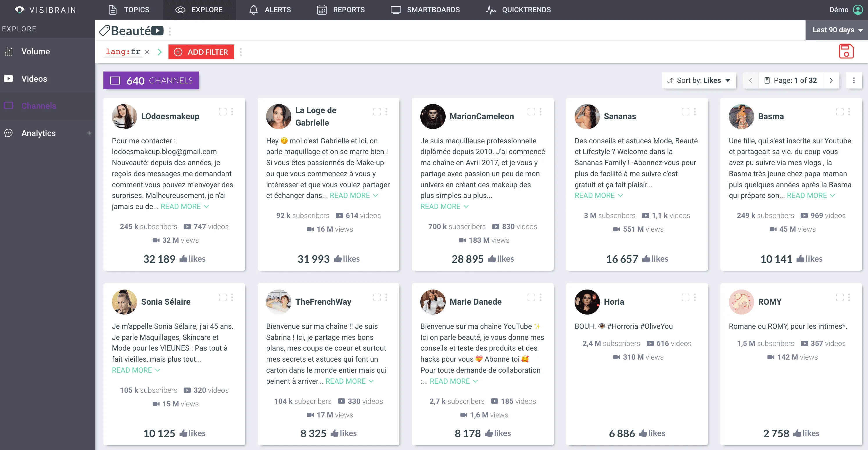Select the Horia card checkbox
Viewport: 868px width, 450px height.
click(686, 297)
